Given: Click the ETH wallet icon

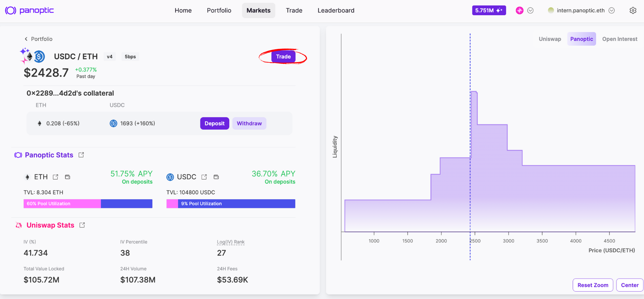Looking at the screenshot, I should coord(68,177).
